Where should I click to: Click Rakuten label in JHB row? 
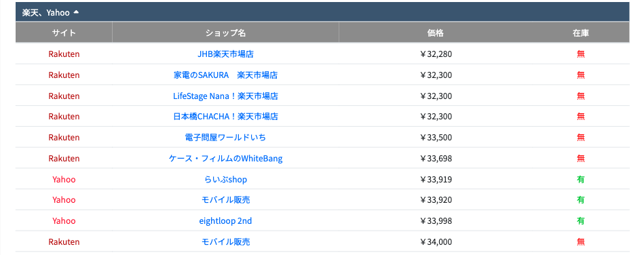pos(64,54)
